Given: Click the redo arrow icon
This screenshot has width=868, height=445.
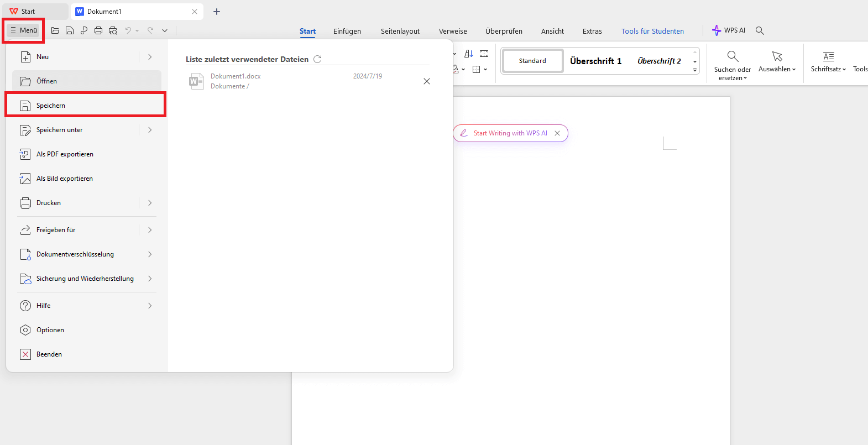Looking at the screenshot, I should (150, 31).
